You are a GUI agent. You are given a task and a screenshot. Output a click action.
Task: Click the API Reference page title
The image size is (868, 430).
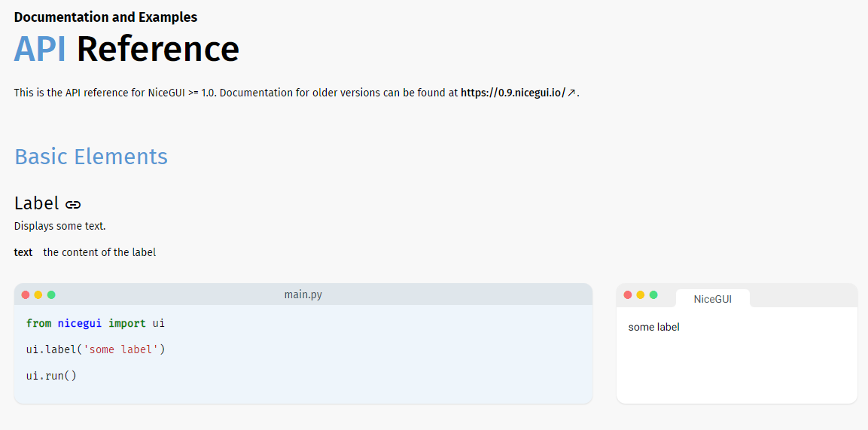click(126, 49)
